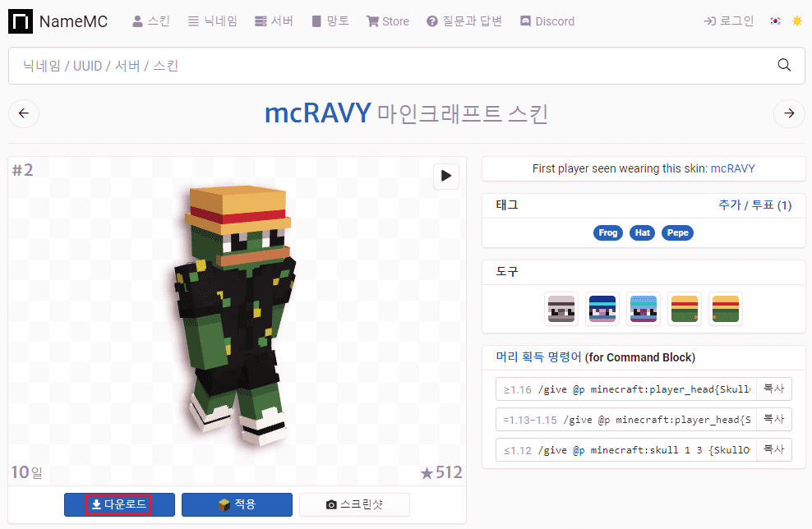Viewport: 812px width, 529px height.
Task: Open the 스킨 skins menu
Action: pyautogui.click(x=151, y=21)
